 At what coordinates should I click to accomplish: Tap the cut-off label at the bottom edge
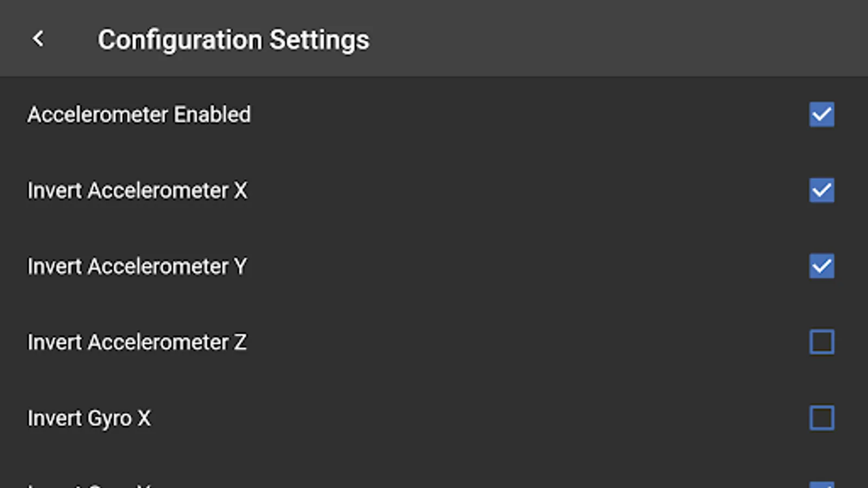point(89,485)
